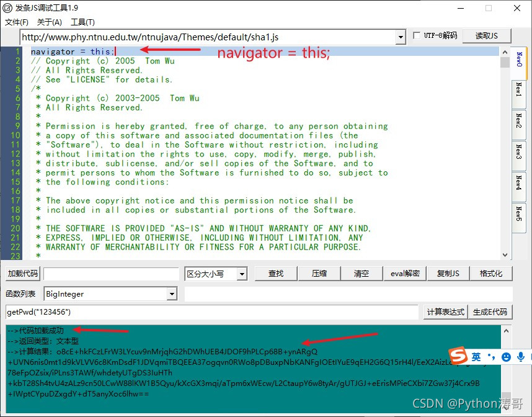This screenshot has width=532, height=417.
Task: Click the line '// Copyright (c) 2005 Tom Wu'
Action: pos(102,61)
